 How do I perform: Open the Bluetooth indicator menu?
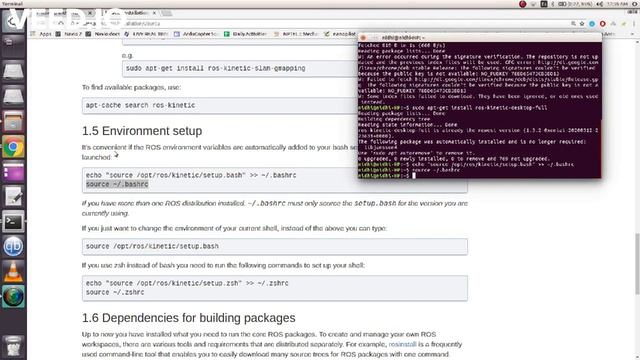553,4
